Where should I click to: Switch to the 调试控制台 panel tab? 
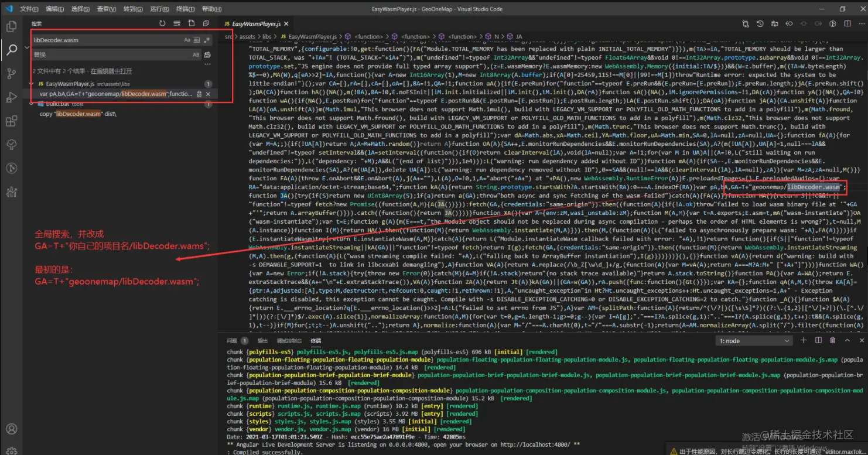click(289, 340)
